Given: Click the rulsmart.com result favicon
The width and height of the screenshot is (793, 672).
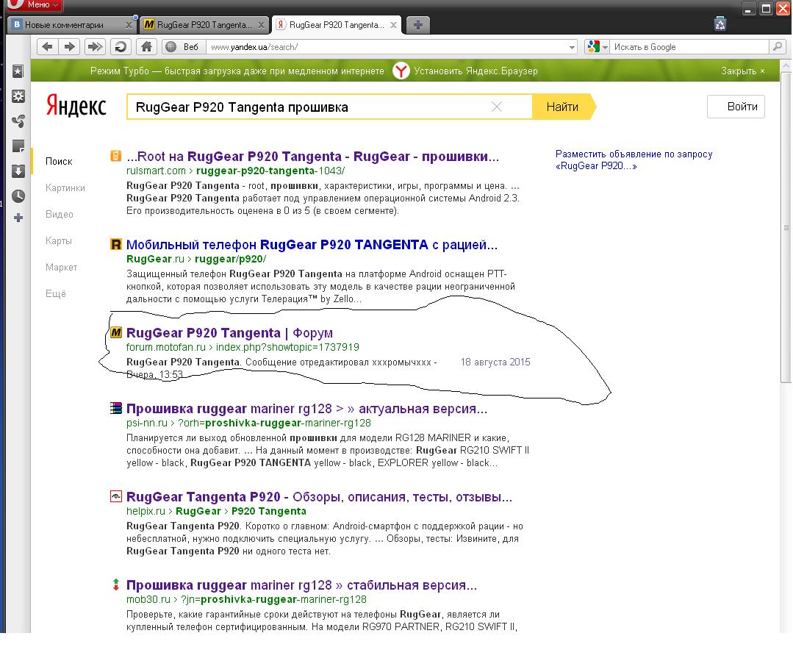Looking at the screenshot, I should pyautogui.click(x=116, y=156).
